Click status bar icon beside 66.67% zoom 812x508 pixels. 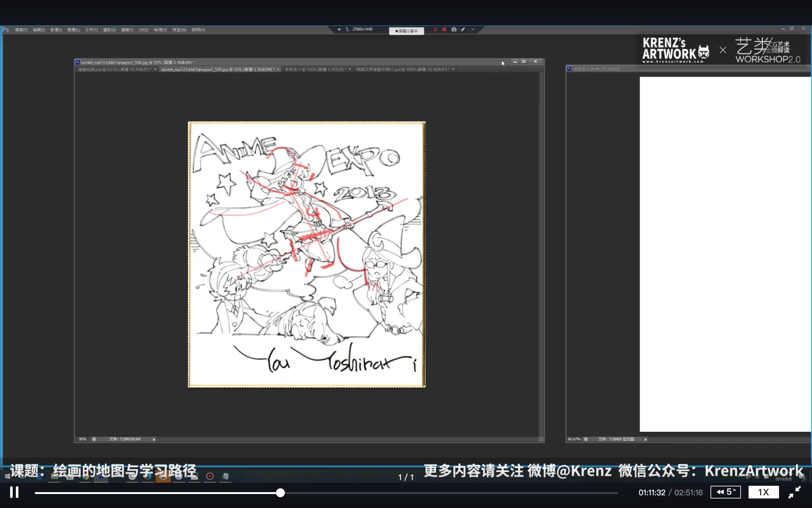[586, 439]
